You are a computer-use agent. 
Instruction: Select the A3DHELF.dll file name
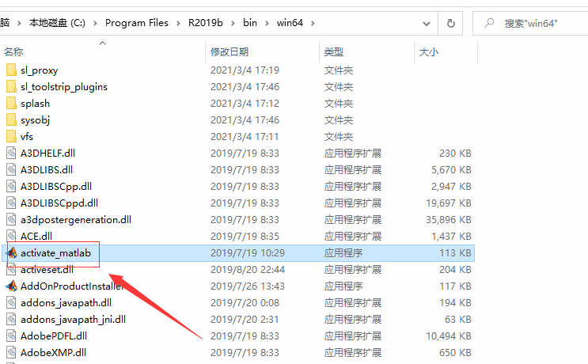point(47,153)
